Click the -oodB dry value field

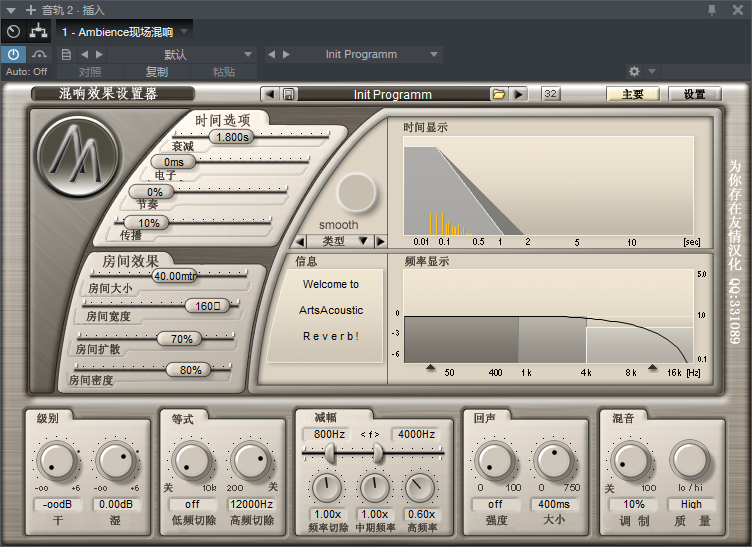point(57,504)
